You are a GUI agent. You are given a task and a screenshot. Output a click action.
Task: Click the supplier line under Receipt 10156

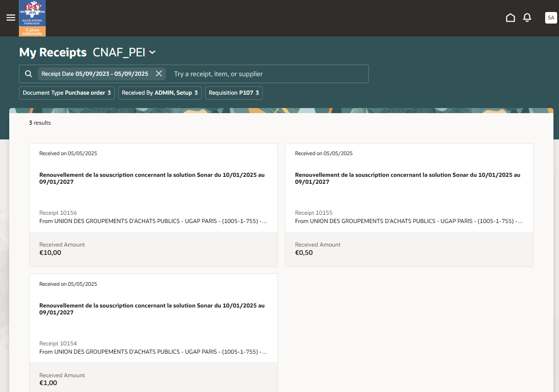(x=153, y=221)
